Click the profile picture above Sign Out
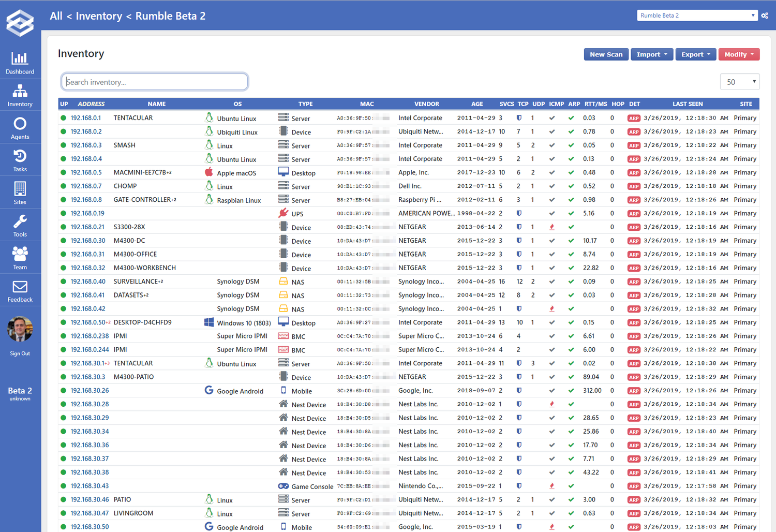The width and height of the screenshot is (776, 532). tap(20, 329)
